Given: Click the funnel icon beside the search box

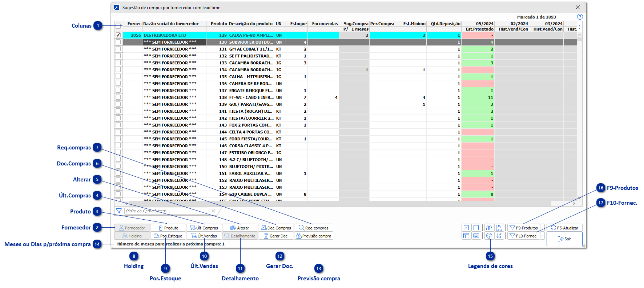Looking at the screenshot, I should coord(118,211).
